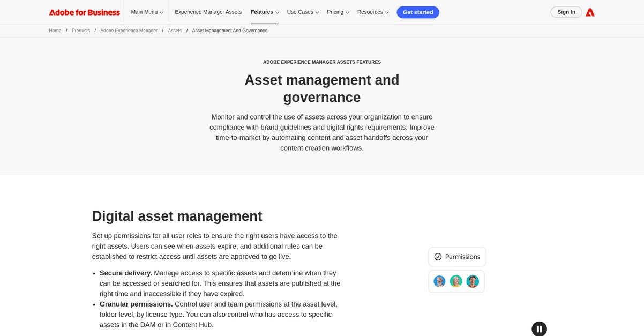Open the Assets breadcrumb link
Image resolution: width=644 pixels, height=336 pixels.
(x=175, y=31)
